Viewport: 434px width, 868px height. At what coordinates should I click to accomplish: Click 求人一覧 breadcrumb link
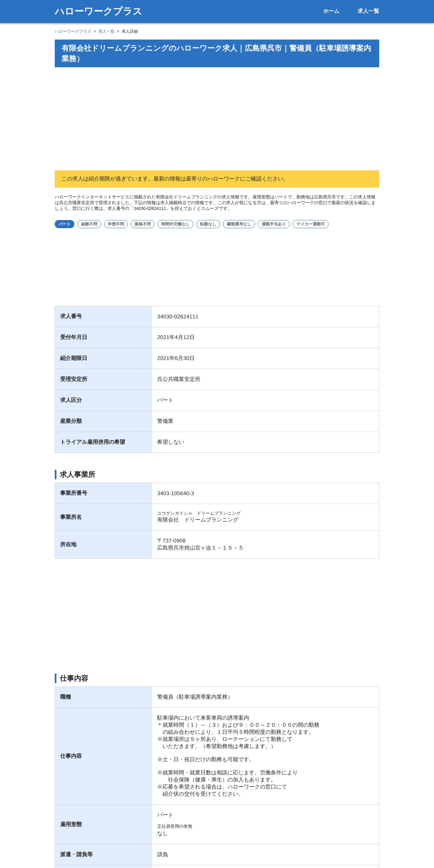[106, 31]
